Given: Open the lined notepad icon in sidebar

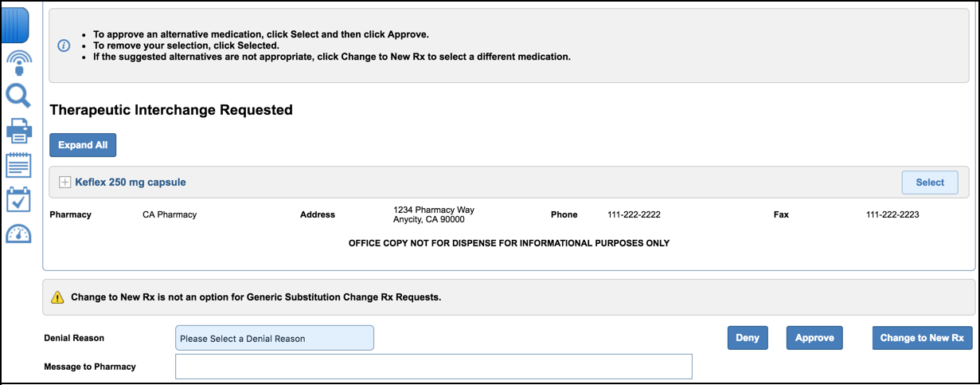Looking at the screenshot, I should click(x=18, y=166).
